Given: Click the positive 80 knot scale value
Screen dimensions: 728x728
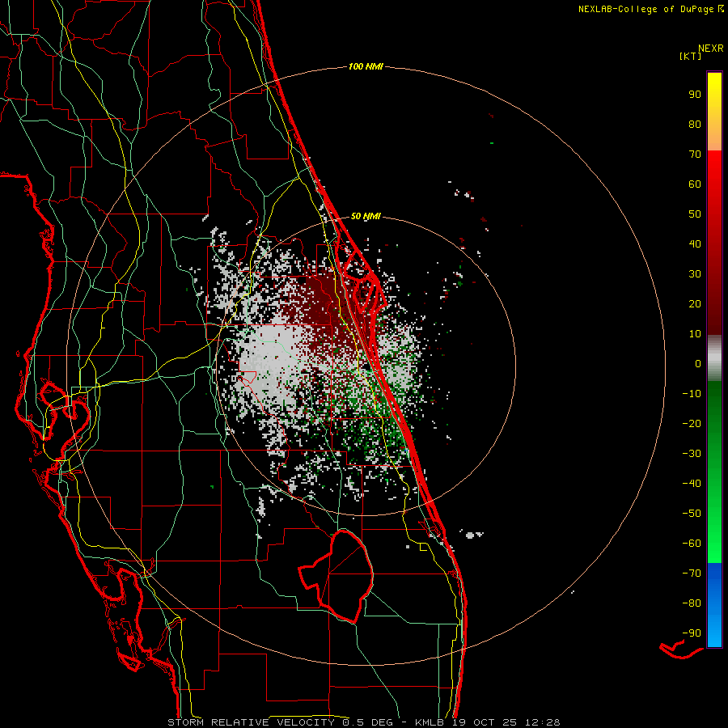Looking at the screenshot, I should click(695, 125).
